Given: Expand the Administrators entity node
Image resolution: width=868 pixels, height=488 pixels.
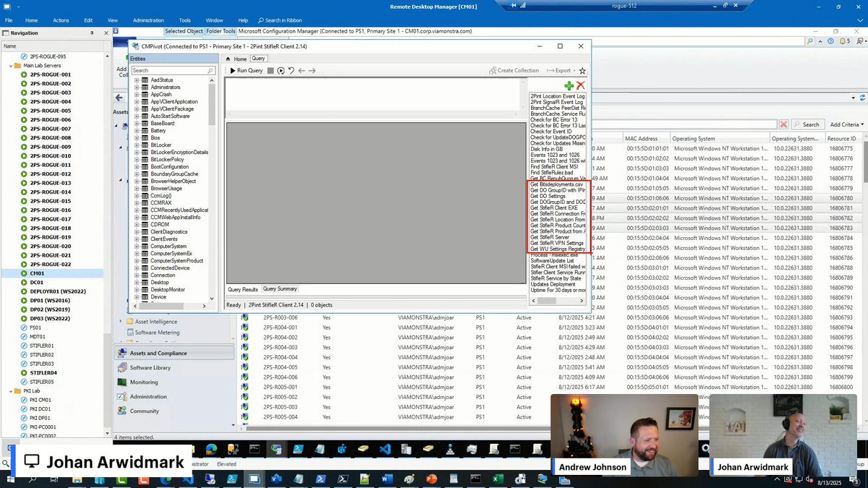Looking at the screenshot, I should [x=137, y=87].
